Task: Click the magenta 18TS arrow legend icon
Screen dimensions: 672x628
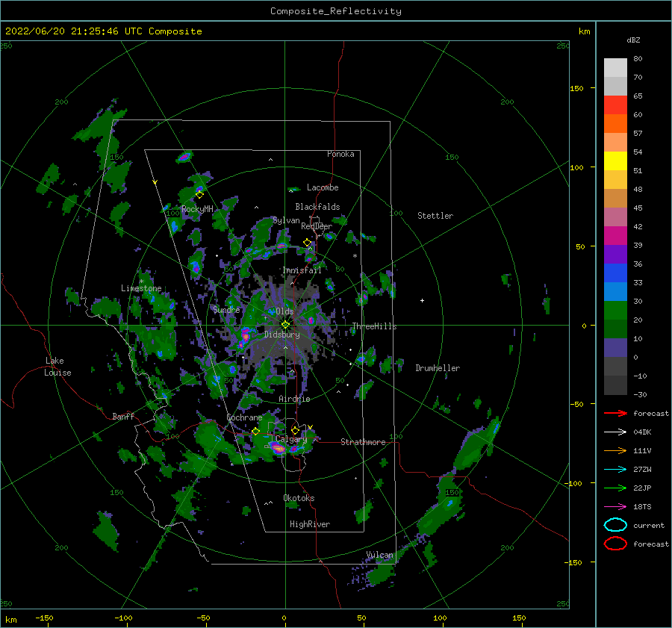Action: pyautogui.click(x=615, y=507)
